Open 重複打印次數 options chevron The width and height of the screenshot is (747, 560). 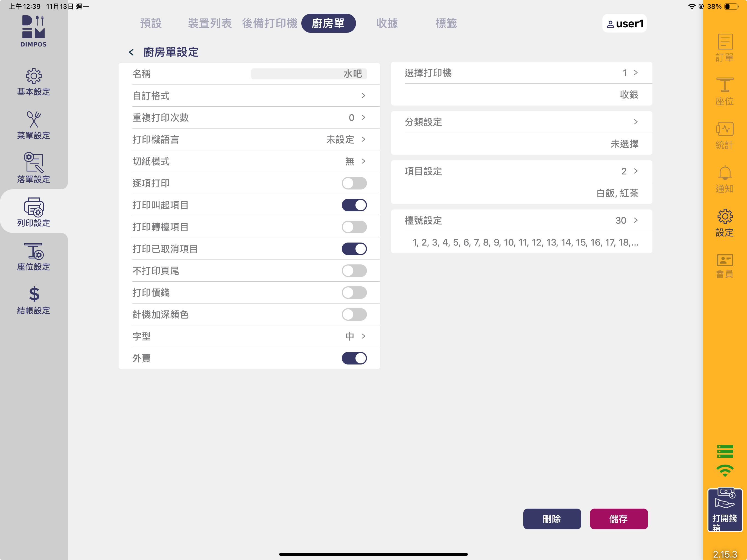363,118
